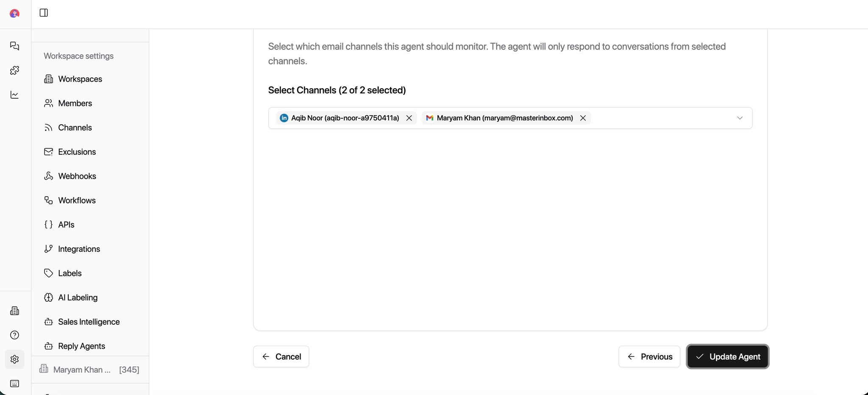868x395 pixels.
Task: Open the integrations puzzle icon
Action: [14, 70]
